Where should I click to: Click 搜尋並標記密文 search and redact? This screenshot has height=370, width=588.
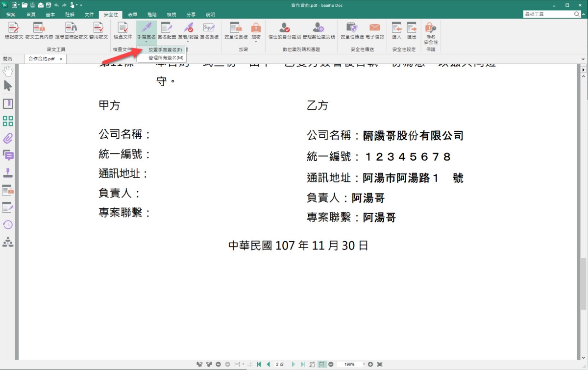(72, 30)
